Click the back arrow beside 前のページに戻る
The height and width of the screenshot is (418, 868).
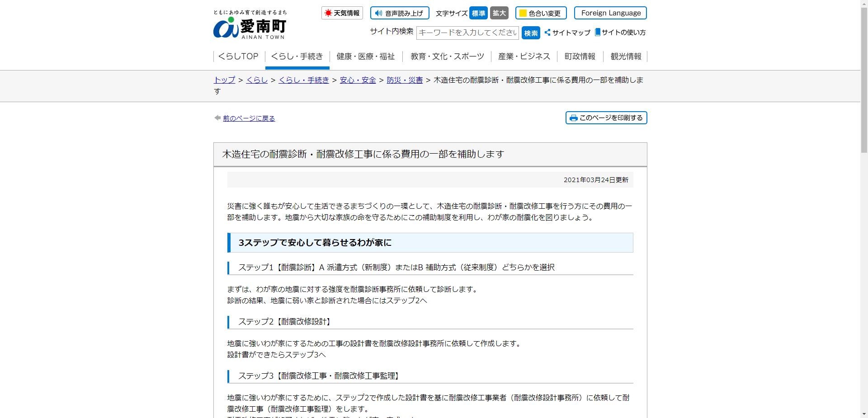click(217, 117)
